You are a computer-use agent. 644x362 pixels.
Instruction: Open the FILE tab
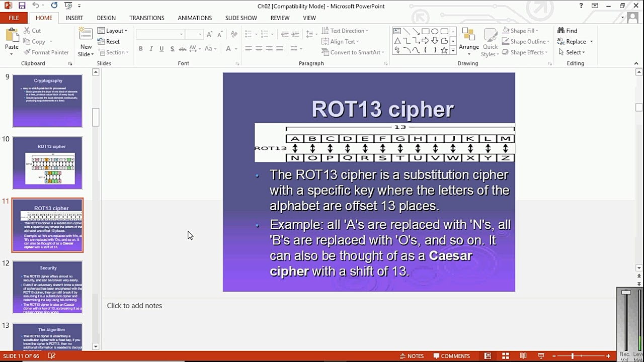pyautogui.click(x=14, y=18)
